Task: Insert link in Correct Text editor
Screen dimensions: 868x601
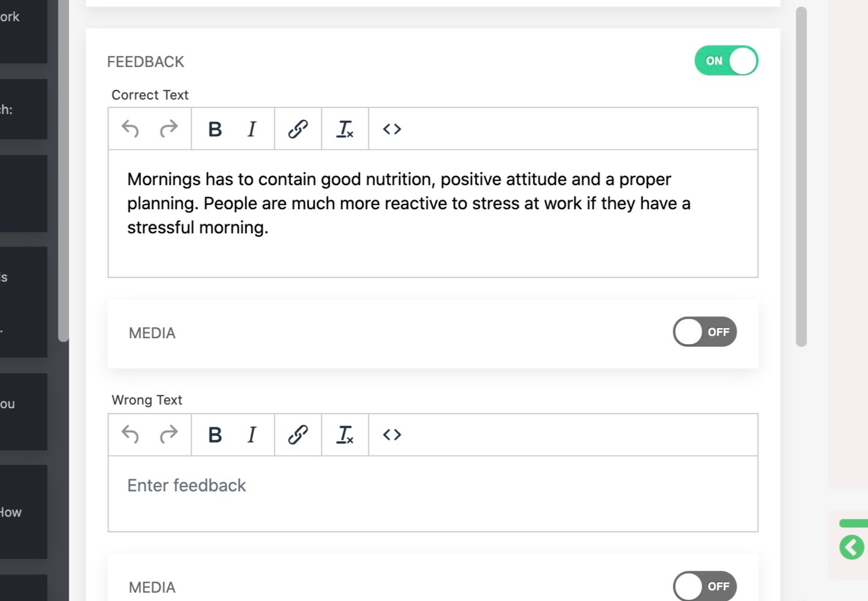Action: click(x=298, y=129)
